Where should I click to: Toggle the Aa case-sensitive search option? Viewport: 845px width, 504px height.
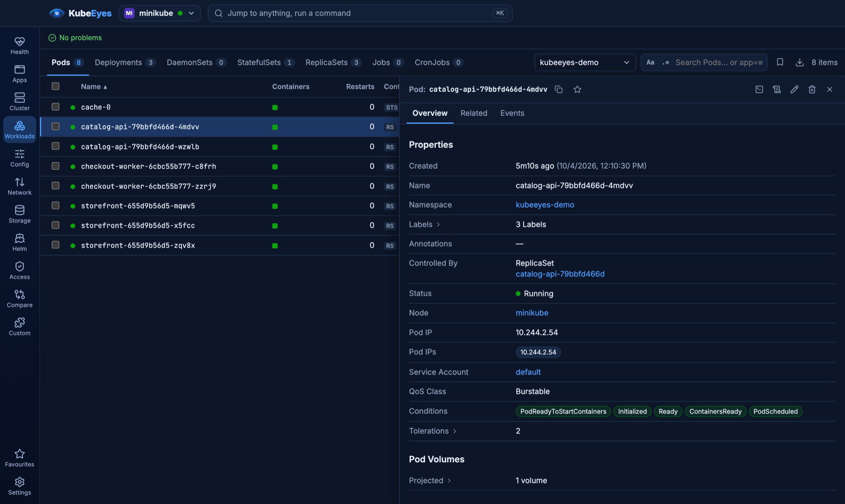click(x=650, y=62)
